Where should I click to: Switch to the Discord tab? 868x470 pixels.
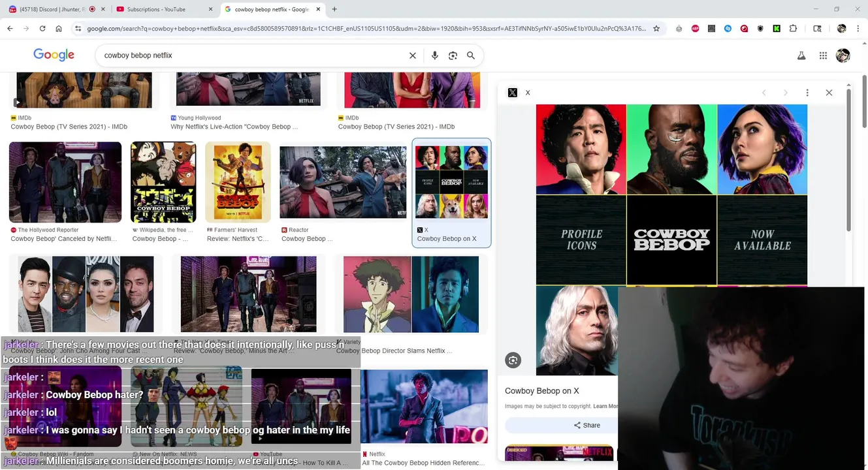[52, 9]
